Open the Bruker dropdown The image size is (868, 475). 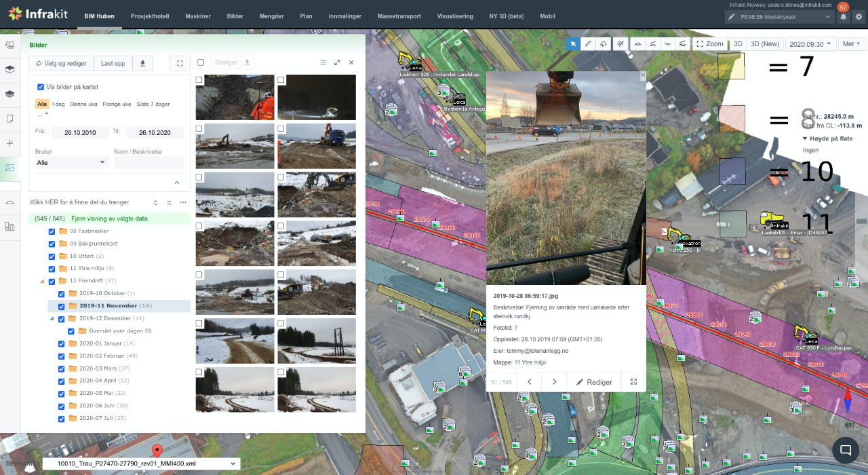(x=71, y=163)
